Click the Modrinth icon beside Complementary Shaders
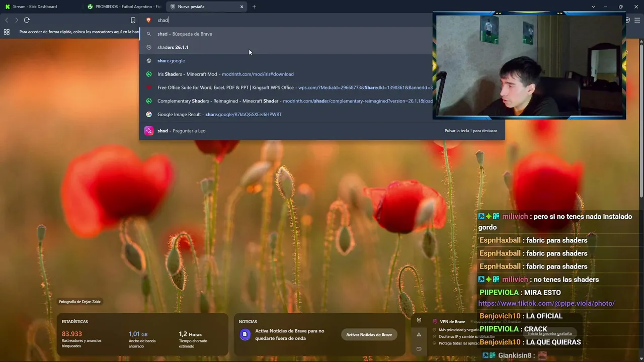Image resolution: width=644 pixels, height=362 pixels. click(x=148, y=101)
